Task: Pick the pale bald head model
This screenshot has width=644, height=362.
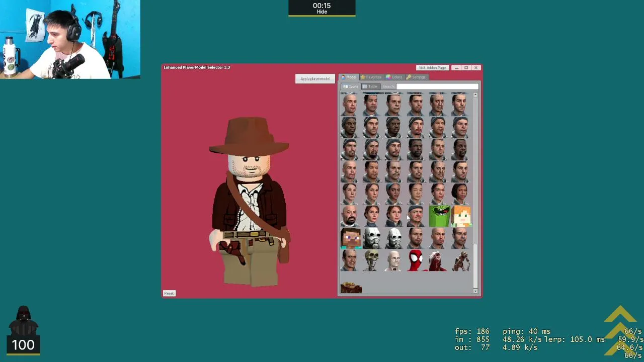Action: (x=395, y=260)
